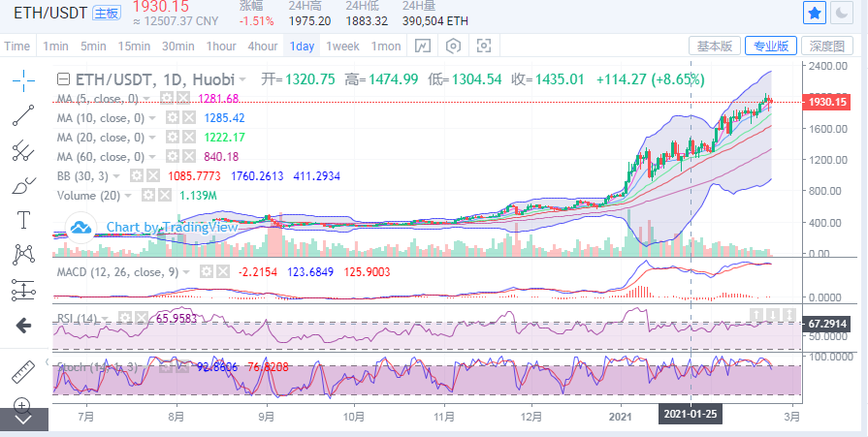The height and width of the screenshot is (437, 868).
Task: Toggle dark mode moon button
Action: click(842, 13)
